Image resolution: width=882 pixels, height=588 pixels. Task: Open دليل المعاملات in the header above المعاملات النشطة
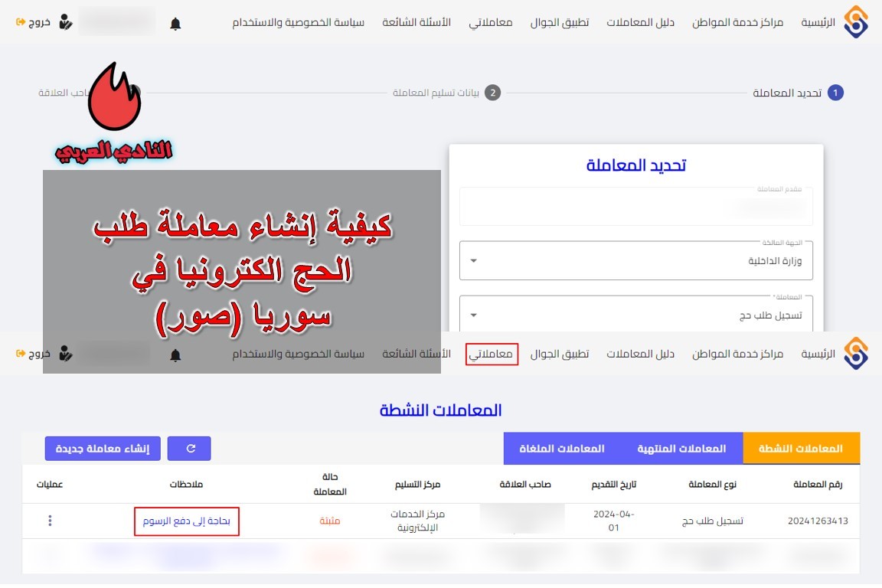640,354
